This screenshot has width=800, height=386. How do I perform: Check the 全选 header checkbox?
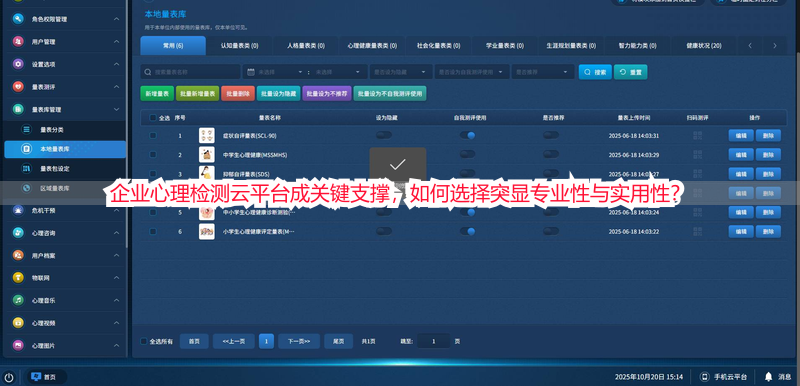[x=153, y=118]
